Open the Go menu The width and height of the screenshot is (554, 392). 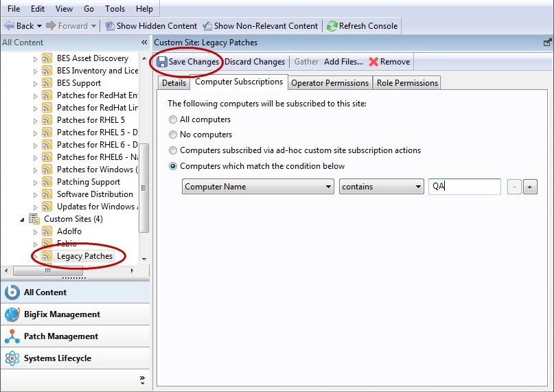pyautogui.click(x=89, y=9)
